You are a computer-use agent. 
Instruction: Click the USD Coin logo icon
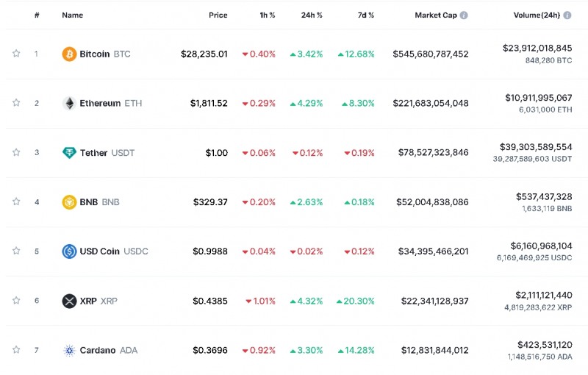[69, 251]
